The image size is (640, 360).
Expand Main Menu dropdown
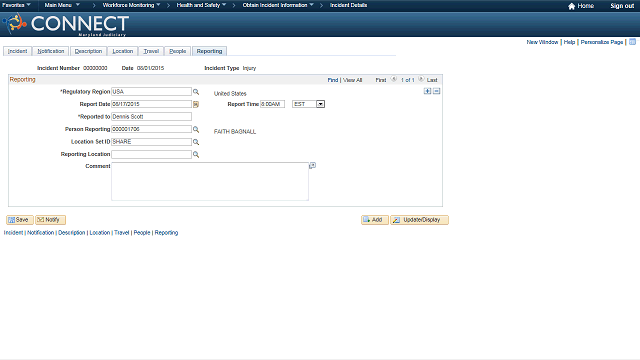click(x=62, y=5)
